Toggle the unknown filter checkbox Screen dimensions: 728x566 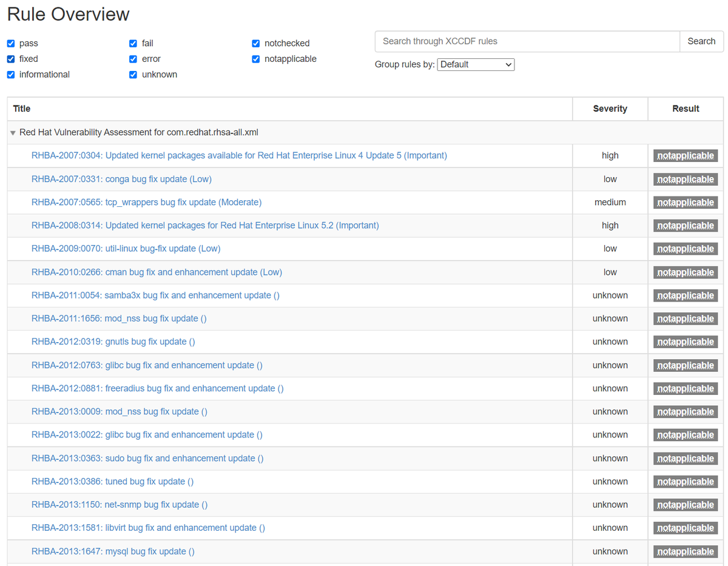point(133,74)
